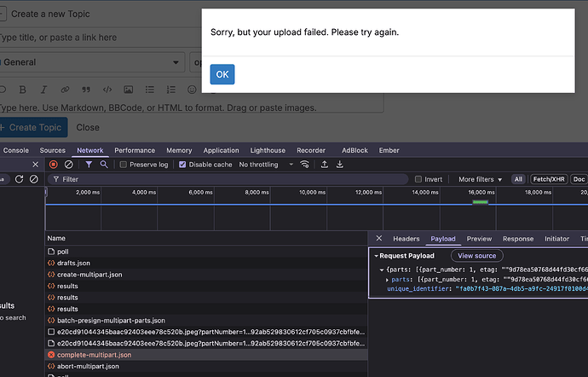
Task: Click the refresh search results icon
Action: coord(19,179)
